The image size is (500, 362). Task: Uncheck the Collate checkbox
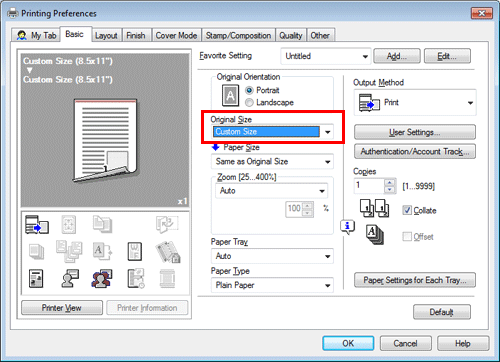(407, 210)
